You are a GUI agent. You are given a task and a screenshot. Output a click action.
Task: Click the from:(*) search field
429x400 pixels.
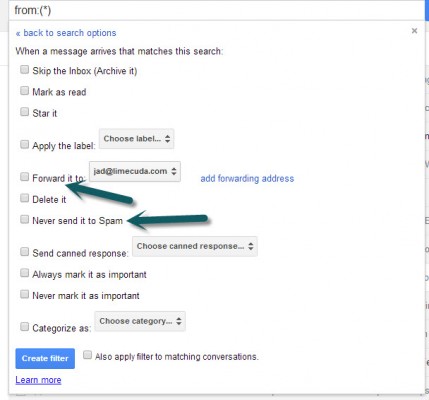(217, 10)
